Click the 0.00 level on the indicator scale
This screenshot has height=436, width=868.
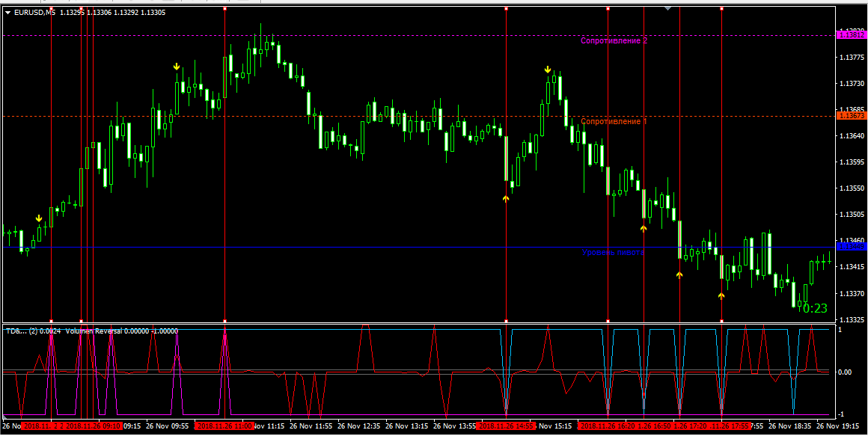pyautogui.click(x=843, y=372)
